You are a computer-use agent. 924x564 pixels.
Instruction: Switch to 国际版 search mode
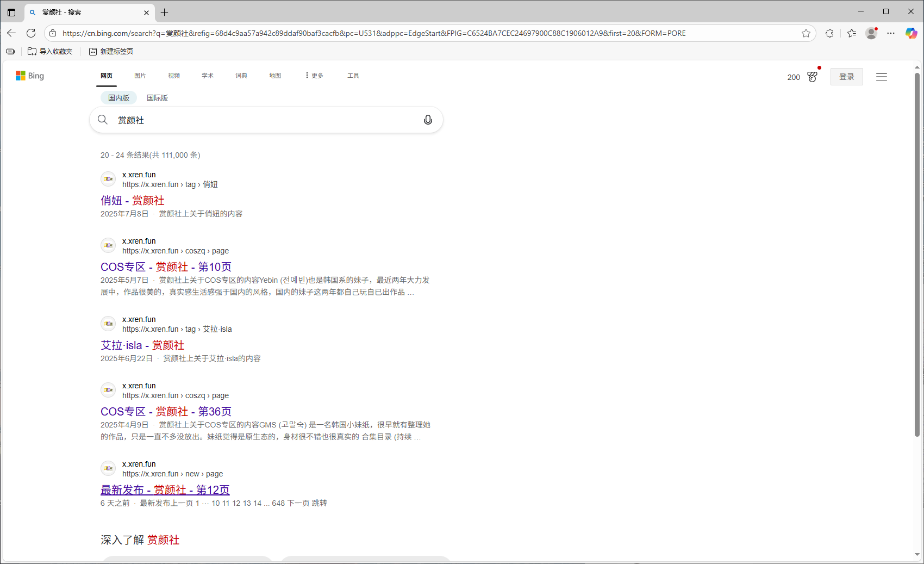pyautogui.click(x=157, y=98)
